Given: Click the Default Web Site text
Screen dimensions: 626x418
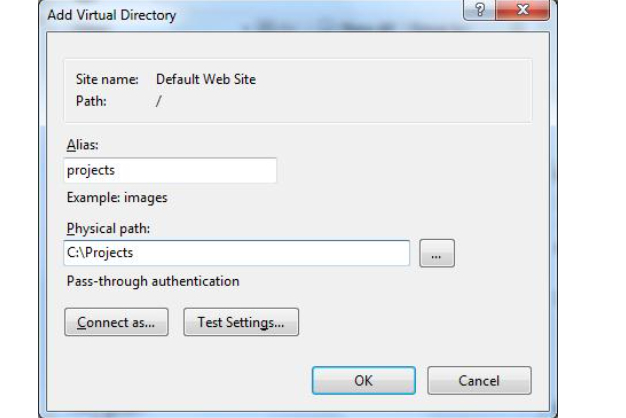Looking at the screenshot, I should coord(206,79).
